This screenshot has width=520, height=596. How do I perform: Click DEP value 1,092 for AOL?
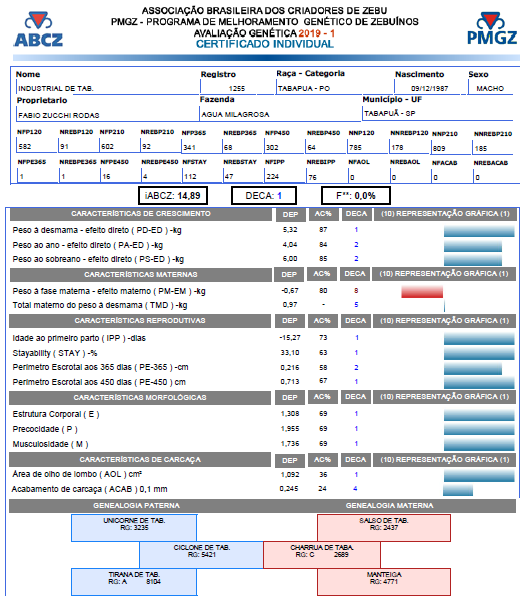(x=290, y=474)
